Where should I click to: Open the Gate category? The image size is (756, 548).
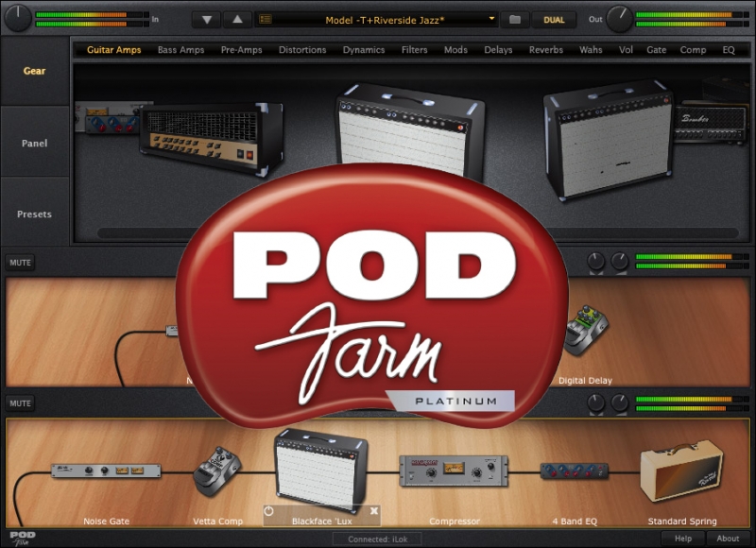[656, 50]
